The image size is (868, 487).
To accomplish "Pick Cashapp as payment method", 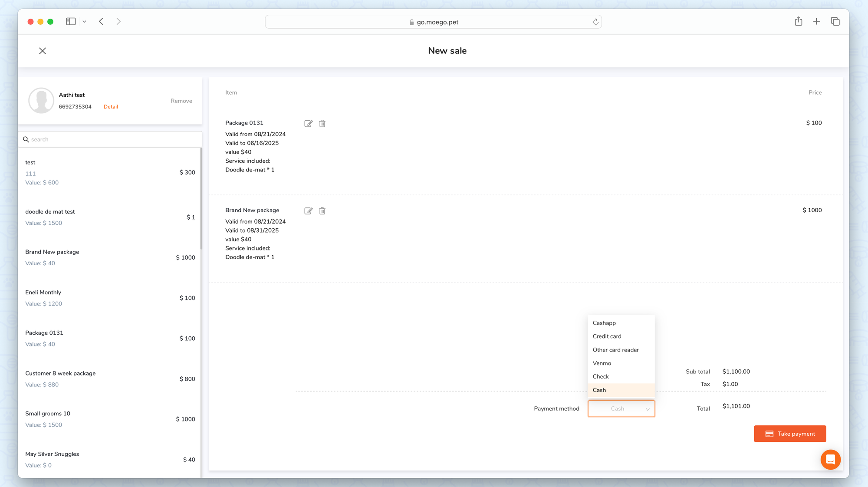I will [x=604, y=323].
